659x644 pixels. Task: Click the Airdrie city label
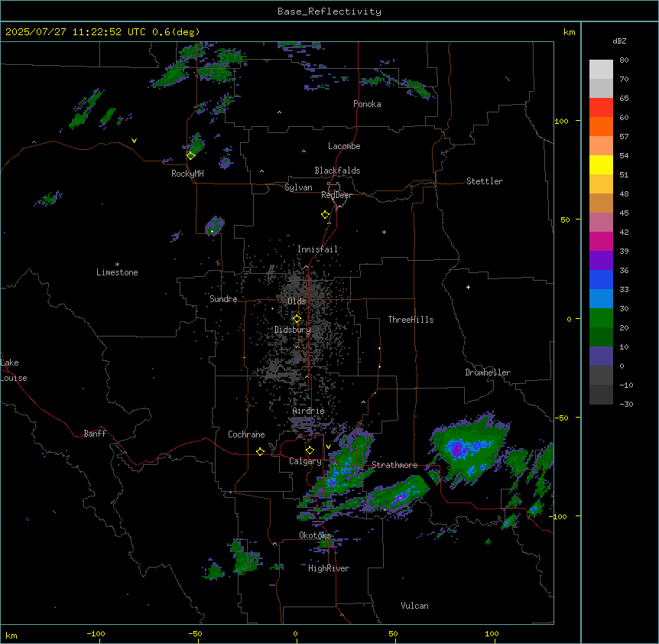pyautogui.click(x=308, y=411)
